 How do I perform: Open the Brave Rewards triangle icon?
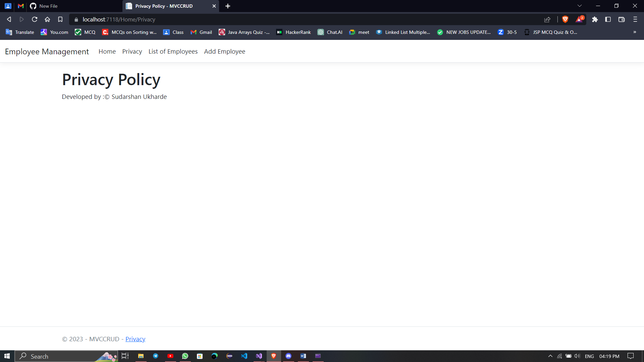[580, 19]
